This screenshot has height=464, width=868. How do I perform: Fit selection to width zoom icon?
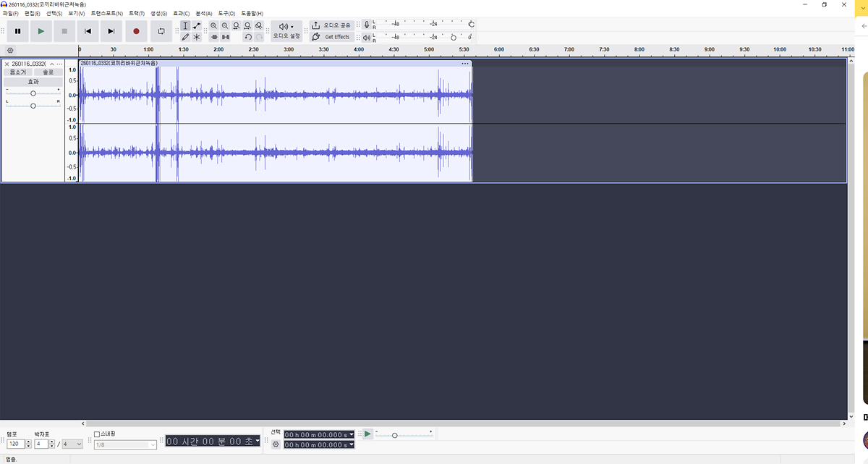click(237, 26)
